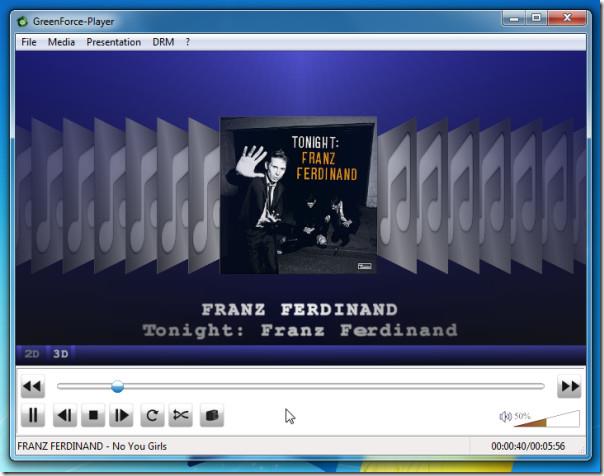Viewport: 604px width, 476px height.
Task: Click the 50% volume label
Action: click(522, 416)
